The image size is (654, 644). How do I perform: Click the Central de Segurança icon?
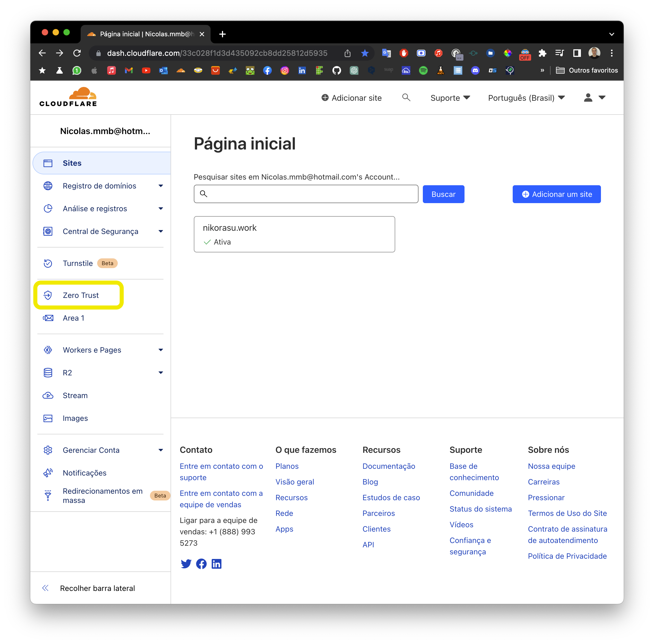click(48, 231)
